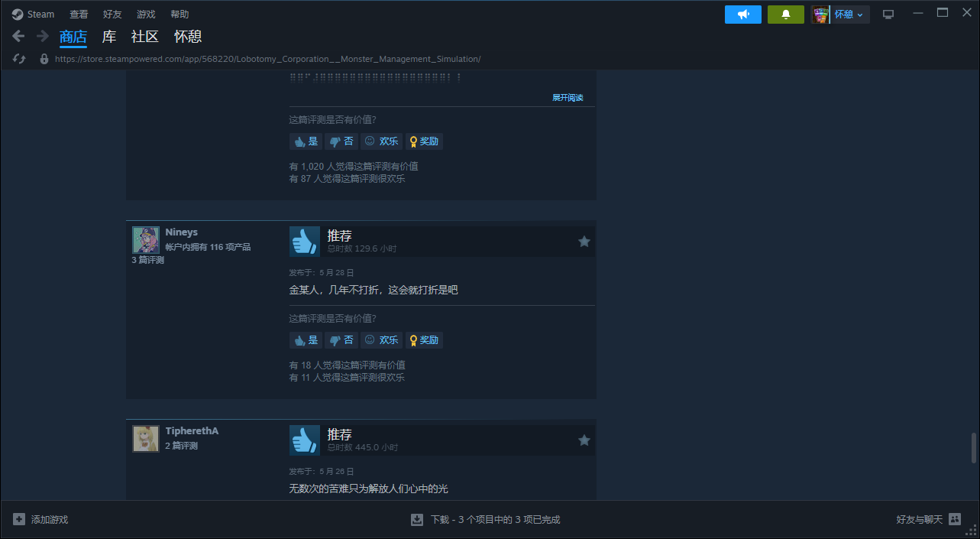The image size is (980, 539).
Task: Select the 有 1,020 人觉得这篇评测有价值 text
Action: tap(354, 167)
